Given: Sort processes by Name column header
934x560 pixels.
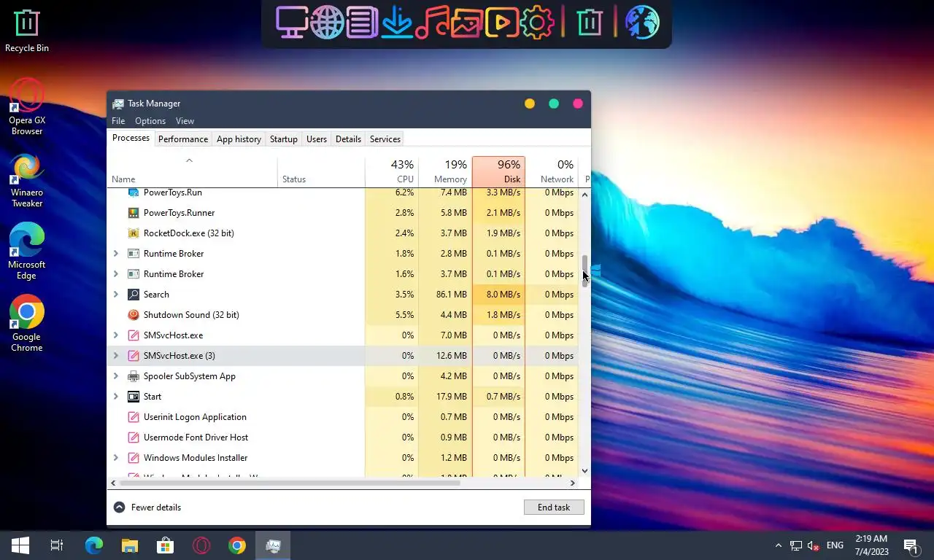Looking at the screenshot, I should pos(193,171).
